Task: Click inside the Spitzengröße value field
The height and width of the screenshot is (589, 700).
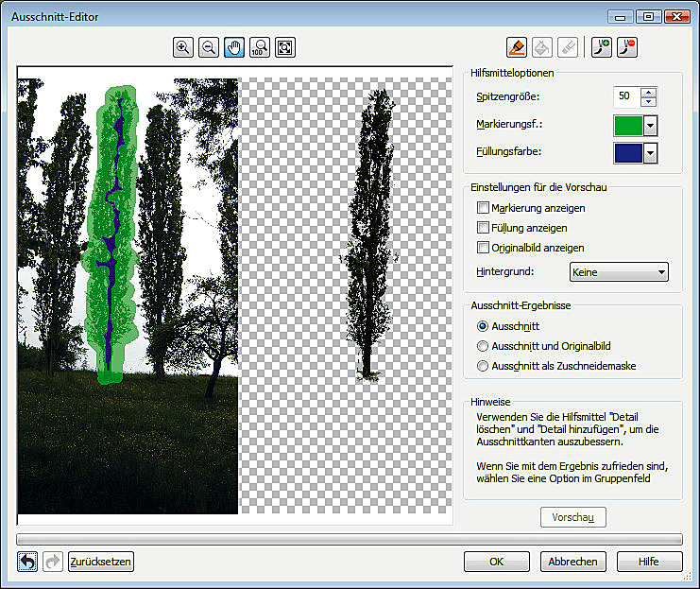Action: pos(624,96)
